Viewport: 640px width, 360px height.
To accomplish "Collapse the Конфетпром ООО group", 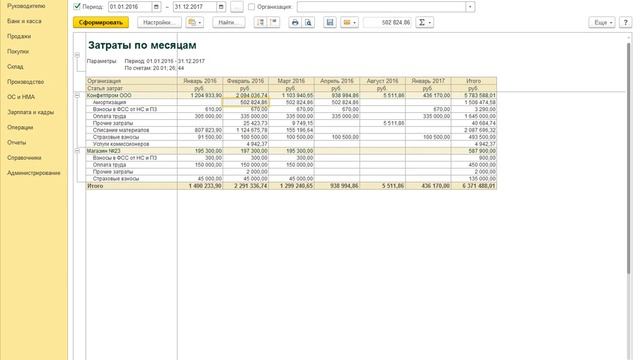I will point(77,95).
